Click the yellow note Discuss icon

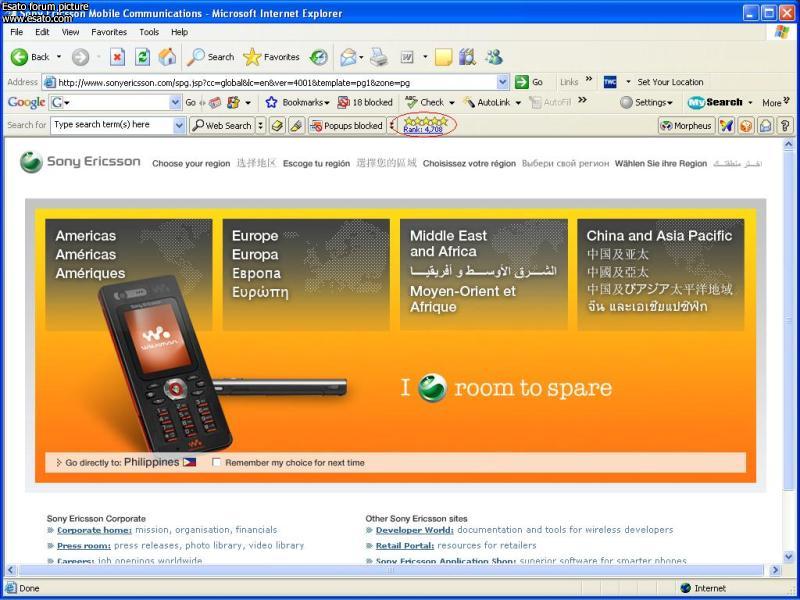click(443, 57)
